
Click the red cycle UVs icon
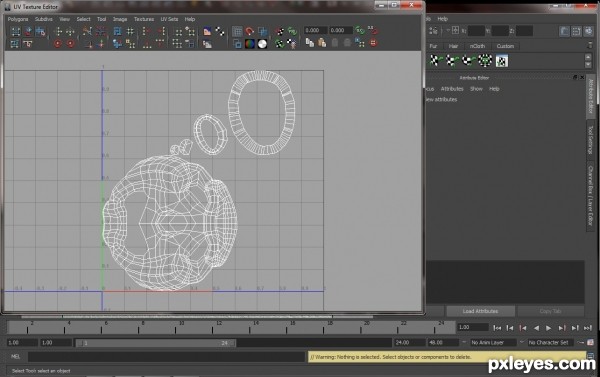coord(373,43)
